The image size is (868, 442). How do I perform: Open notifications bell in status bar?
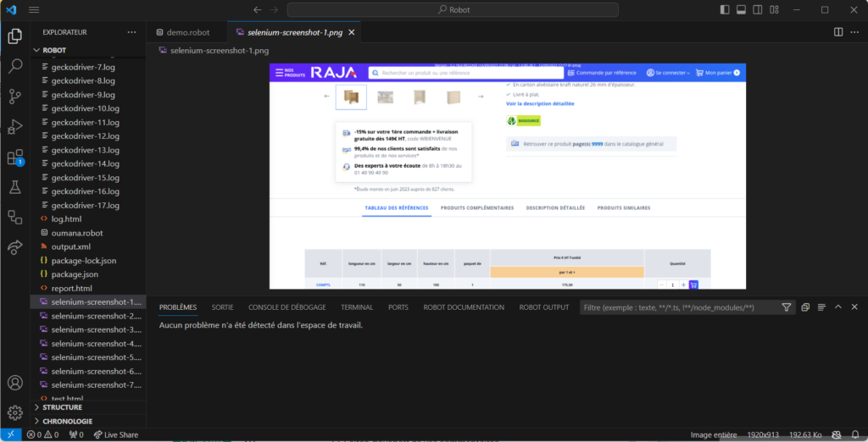(x=855, y=435)
